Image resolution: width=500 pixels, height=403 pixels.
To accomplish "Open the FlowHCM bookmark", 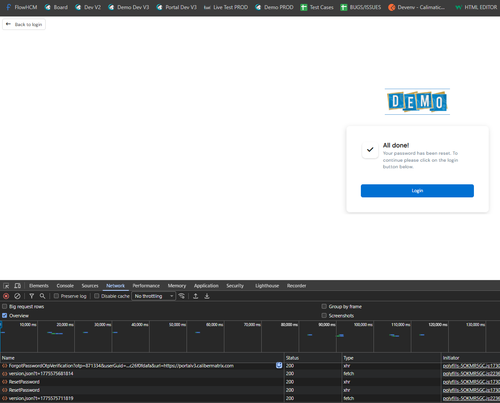I will coord(22,7).
